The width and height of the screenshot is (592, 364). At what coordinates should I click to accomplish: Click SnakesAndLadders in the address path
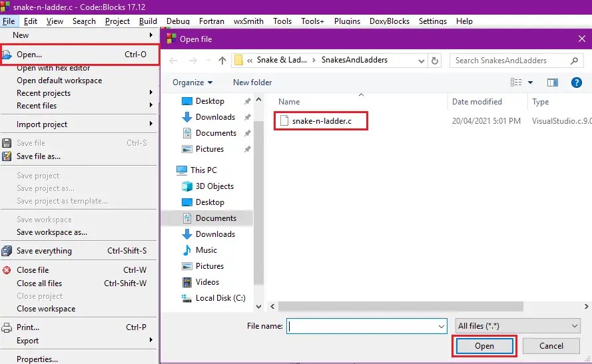(x=354, y=60)
